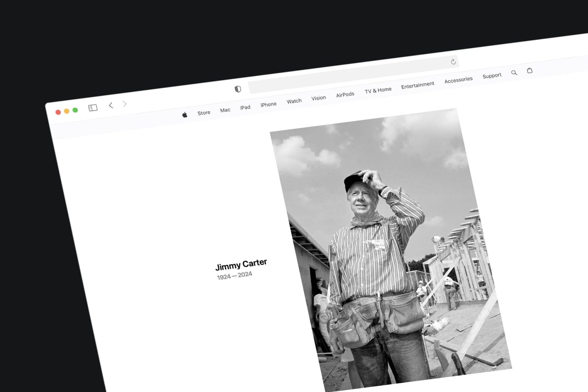Toggle the Safari sidebar icon

click(x=93, y=108)
